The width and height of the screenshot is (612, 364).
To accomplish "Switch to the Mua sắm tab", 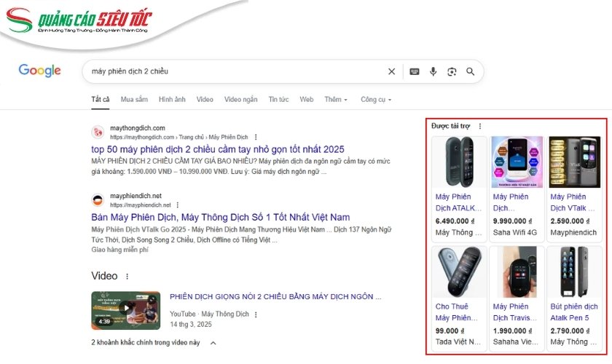I will coord(134,100).
